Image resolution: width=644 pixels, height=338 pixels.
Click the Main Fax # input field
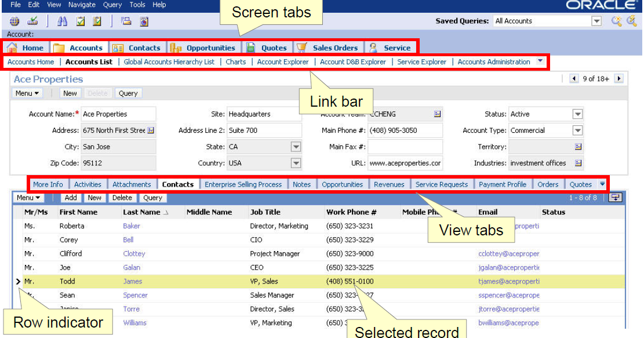pyautogui.click(x=405, y=147)
